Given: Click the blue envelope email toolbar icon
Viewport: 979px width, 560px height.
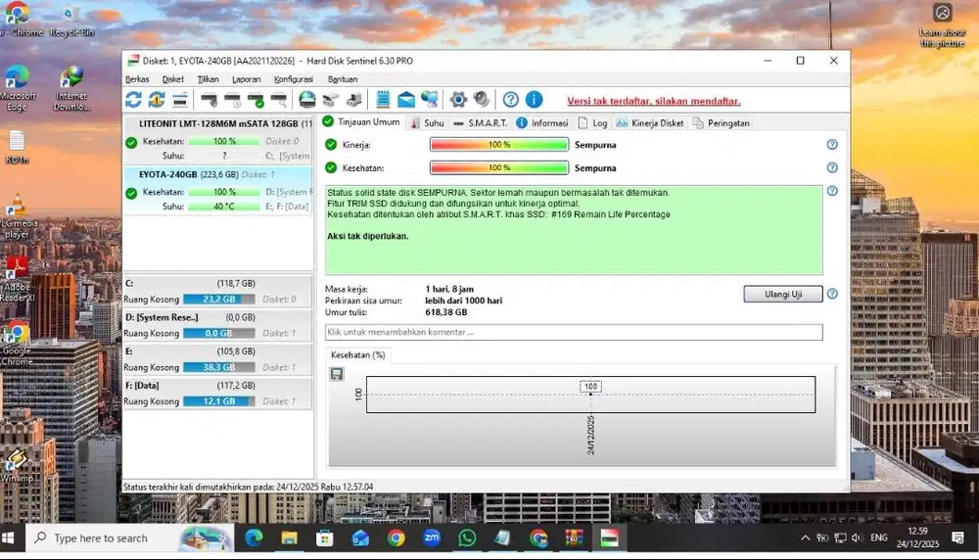Looking at the screenshot, I should [x=406, y=99].
